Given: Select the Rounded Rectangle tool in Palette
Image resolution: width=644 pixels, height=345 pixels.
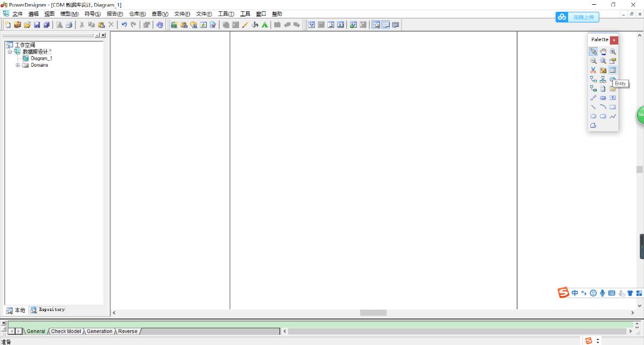Looking at the screenshot, I should point(603,116).
